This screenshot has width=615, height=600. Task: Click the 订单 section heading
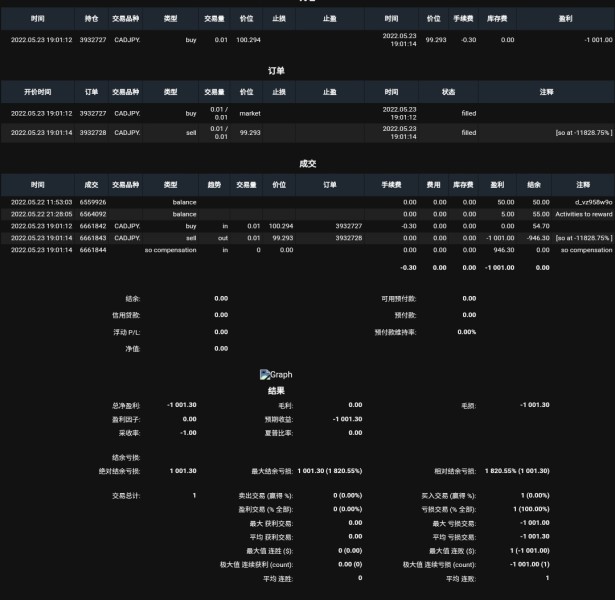pyautogui.click(x=276, y=71)
